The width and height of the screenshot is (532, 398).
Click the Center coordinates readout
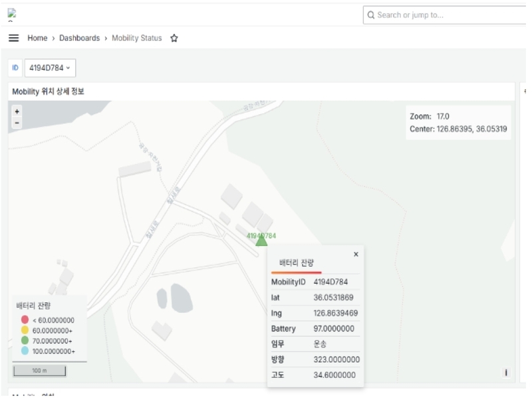click(458, 129)
